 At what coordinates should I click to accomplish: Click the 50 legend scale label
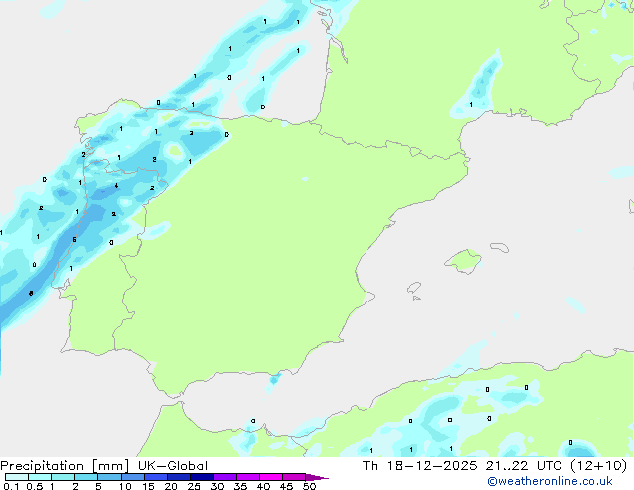click(309, 486)
